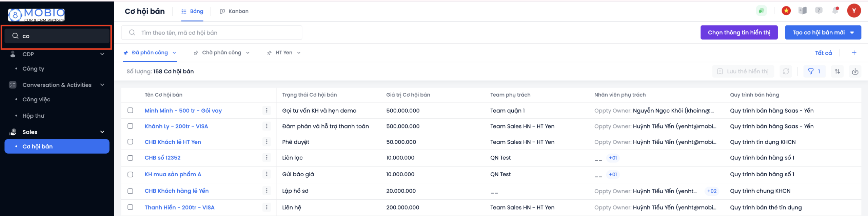Check the Khánh Ly - 200tr - VISA checkbox
Image resolution: width=868 pixels, height=216 pixels.
(x=130, y=126)
